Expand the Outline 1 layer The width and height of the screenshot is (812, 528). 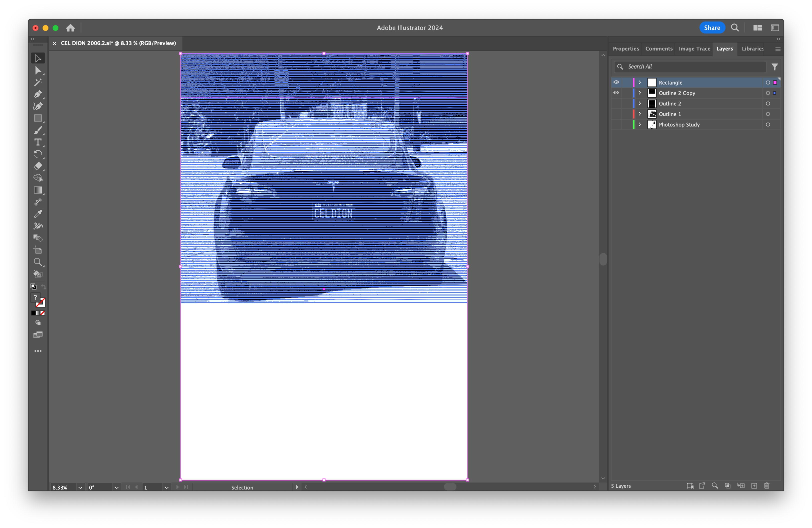[640, 114]
